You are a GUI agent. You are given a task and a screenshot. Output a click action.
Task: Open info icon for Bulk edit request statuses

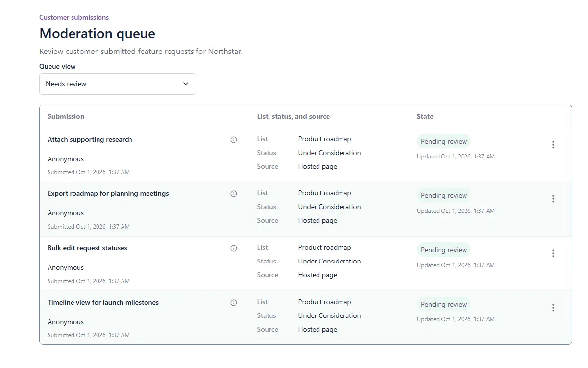tap(234, 248)
